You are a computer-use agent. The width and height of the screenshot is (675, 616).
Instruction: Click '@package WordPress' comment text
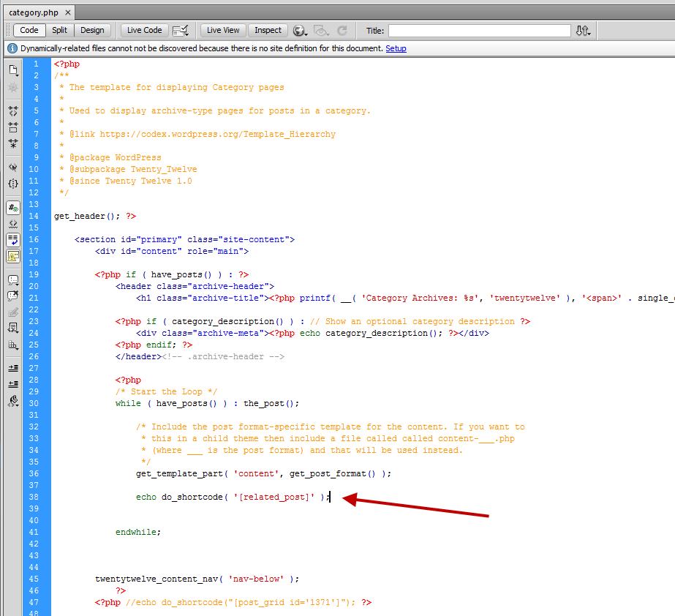115,157
